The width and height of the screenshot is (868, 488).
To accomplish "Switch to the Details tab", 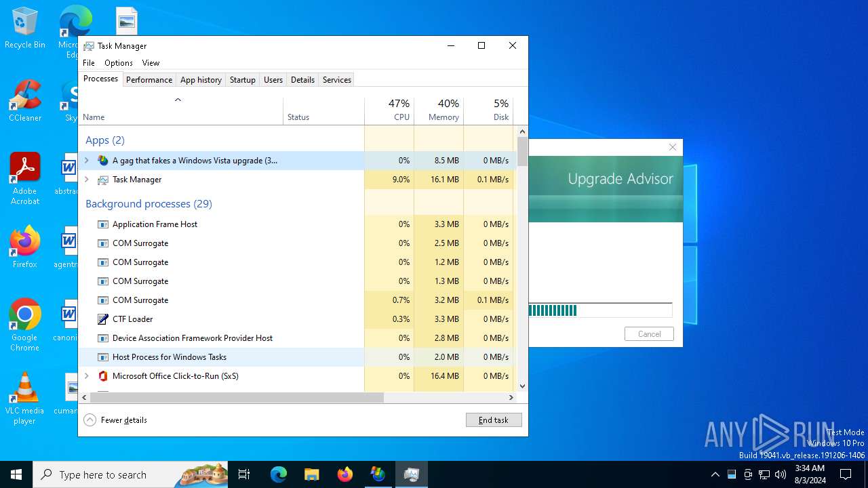I will (x=302, y=80).
